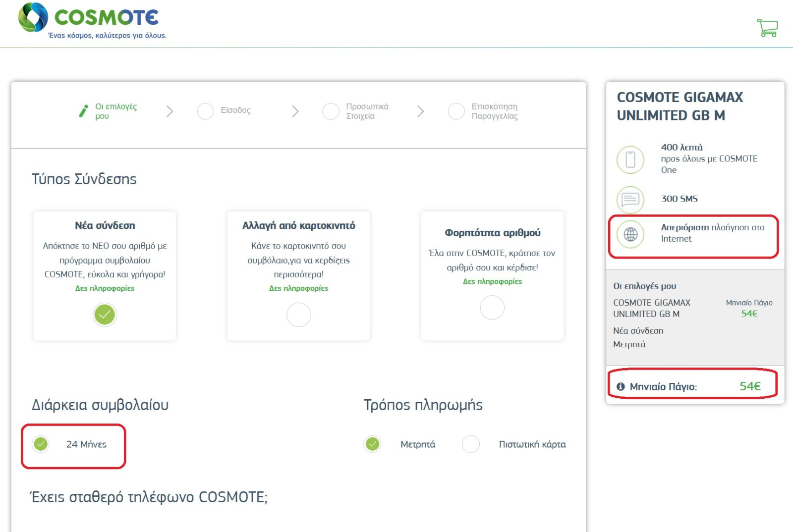The width and height of the screenshot is (793, 532).
Task: Click the Νέα σύνδεση card title
Action: (x=105, y=225)
